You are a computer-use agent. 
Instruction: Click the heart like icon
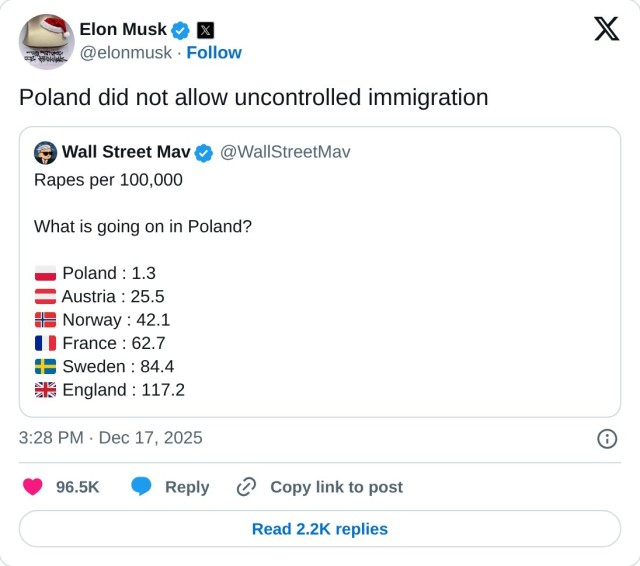33,487
